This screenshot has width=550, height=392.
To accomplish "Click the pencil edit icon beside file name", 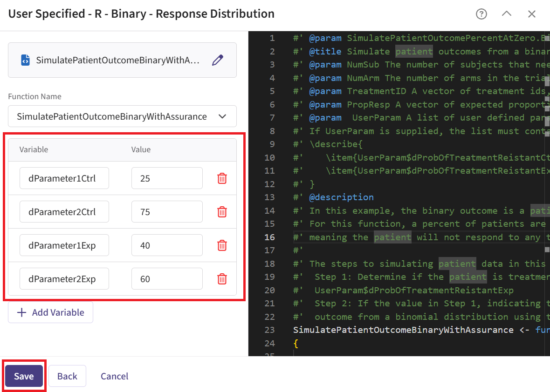I will [218, 60].
